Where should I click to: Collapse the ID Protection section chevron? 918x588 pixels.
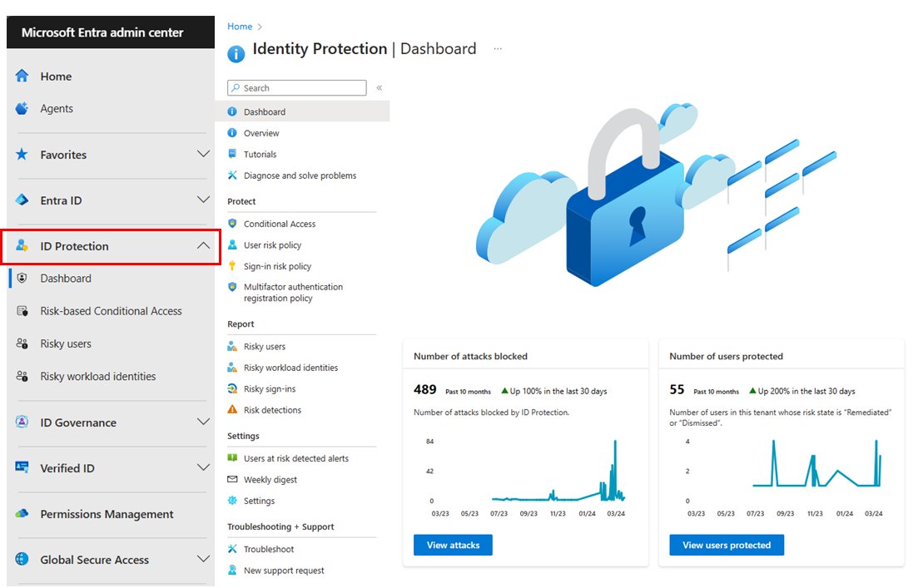[x=203, y=245]
